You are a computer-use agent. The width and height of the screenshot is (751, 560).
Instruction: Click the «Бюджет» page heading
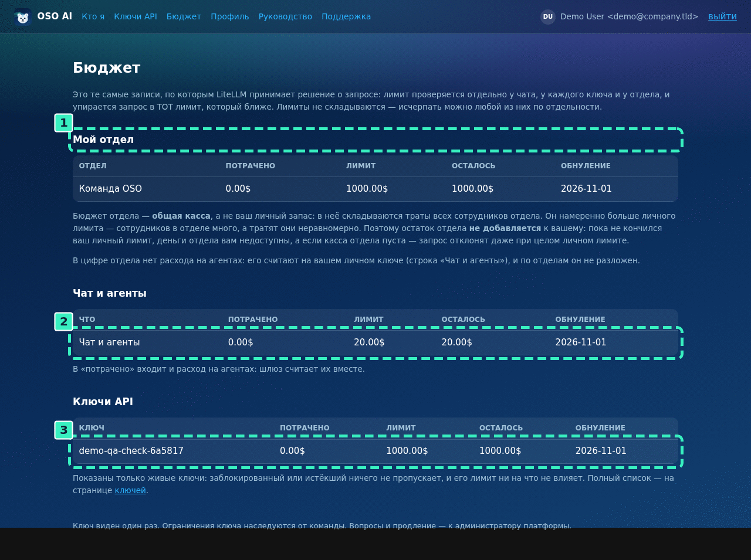click(107, 68)
